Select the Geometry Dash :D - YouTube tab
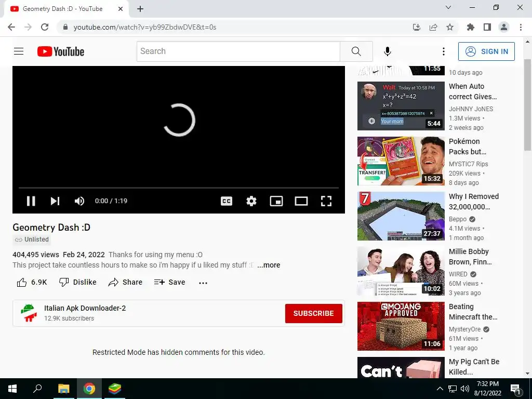 [x=66, y=9]
